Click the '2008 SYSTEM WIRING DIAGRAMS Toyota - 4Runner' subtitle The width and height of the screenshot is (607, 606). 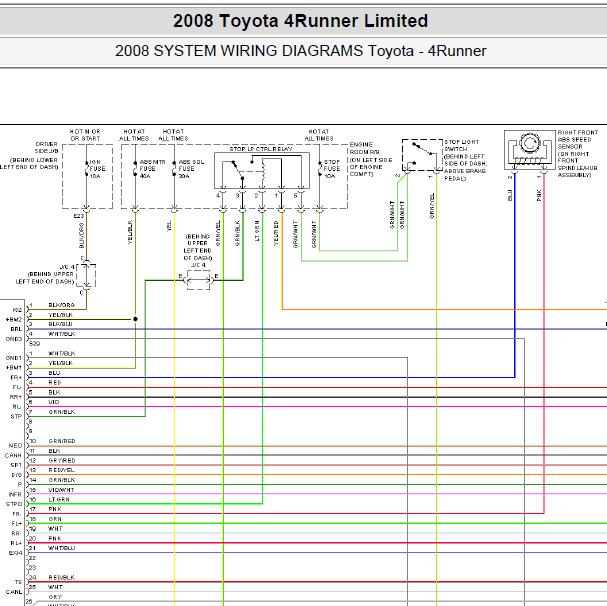pyautogui.click(x=300, y=51)
